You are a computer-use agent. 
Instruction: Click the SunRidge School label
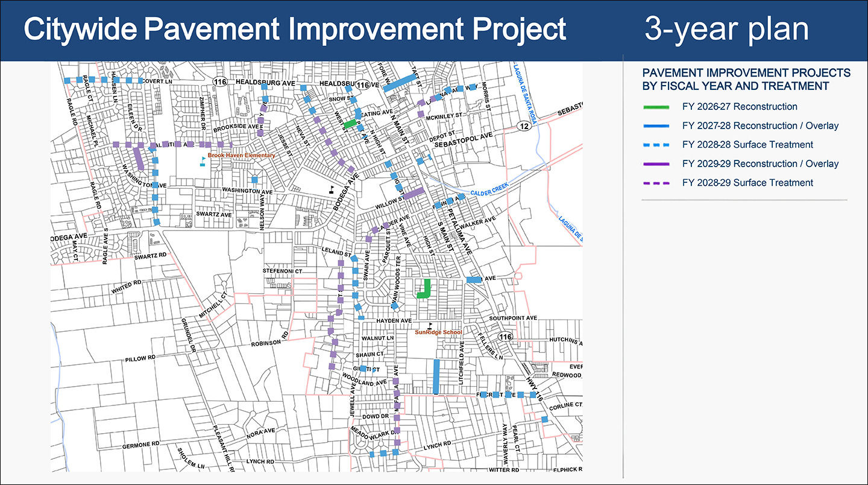coord(439,332)
